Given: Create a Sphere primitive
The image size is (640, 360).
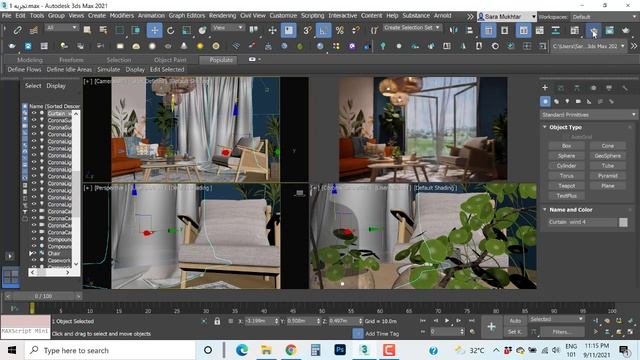Looking at the screenshot, I should pos(566,156).
